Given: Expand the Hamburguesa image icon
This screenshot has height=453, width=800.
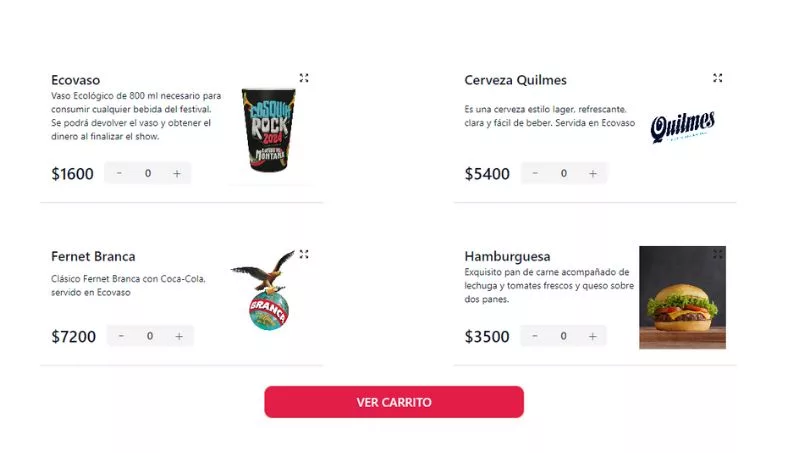Looking at the screenshot, I should tap(717, 254).
